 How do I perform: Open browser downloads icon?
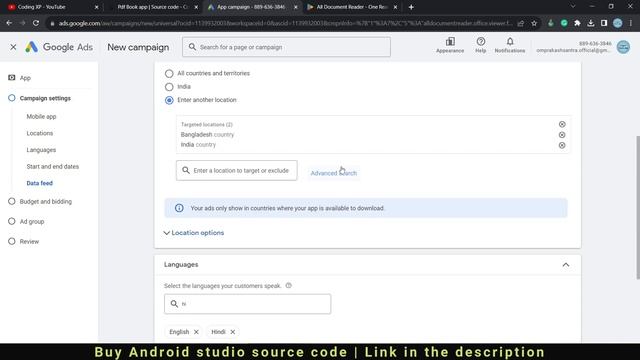tap(591, 23)
